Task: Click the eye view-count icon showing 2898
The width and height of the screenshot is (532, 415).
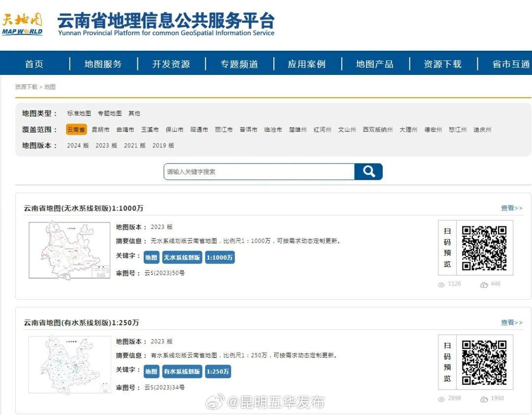Action: (x=441, y=398)
